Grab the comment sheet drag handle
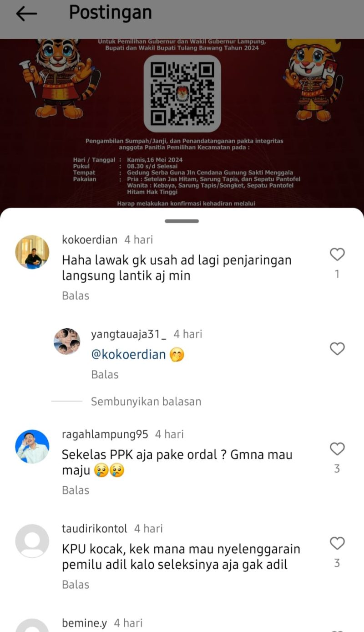Image resolution: width=364 pixels, height=632 pixels. click(x=182, y=221)
